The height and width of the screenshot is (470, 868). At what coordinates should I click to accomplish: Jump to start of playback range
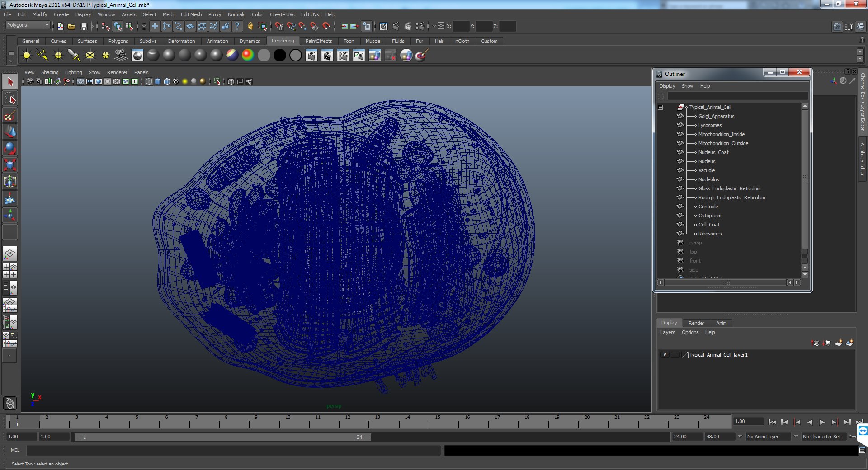[x=772, y=422]
